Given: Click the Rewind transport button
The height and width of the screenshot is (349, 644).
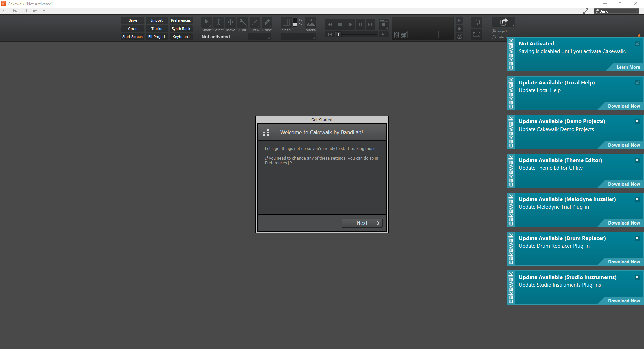Looking at the screenshot, I should pos(330,24).
